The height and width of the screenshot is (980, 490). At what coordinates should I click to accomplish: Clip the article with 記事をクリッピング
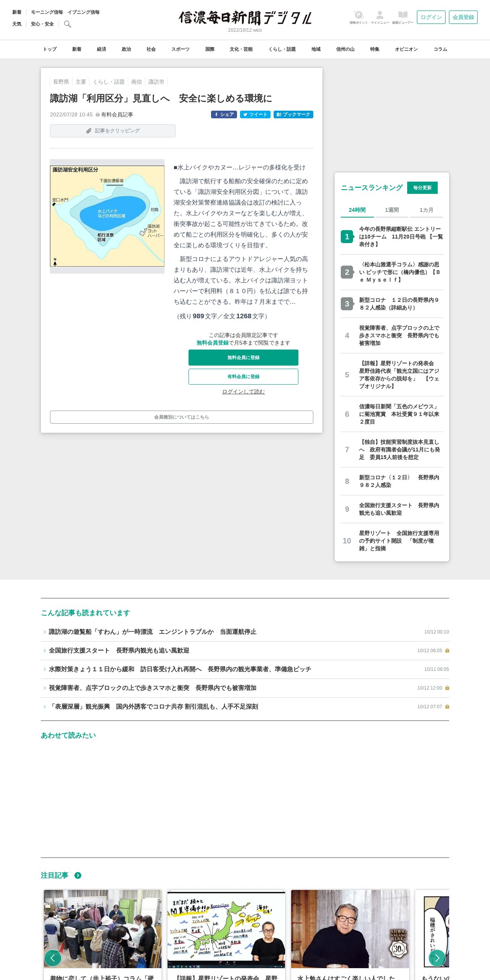click(x=113, y=131)
